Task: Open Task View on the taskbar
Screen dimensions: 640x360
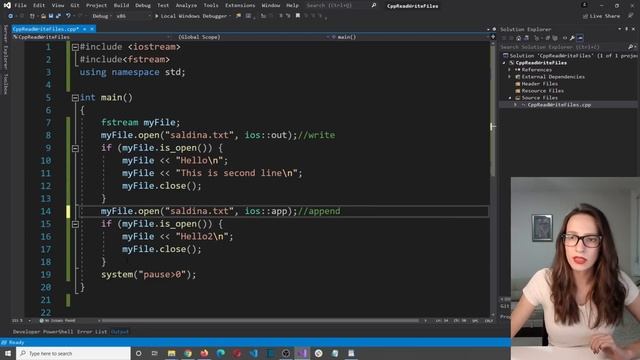Action: 155,353
